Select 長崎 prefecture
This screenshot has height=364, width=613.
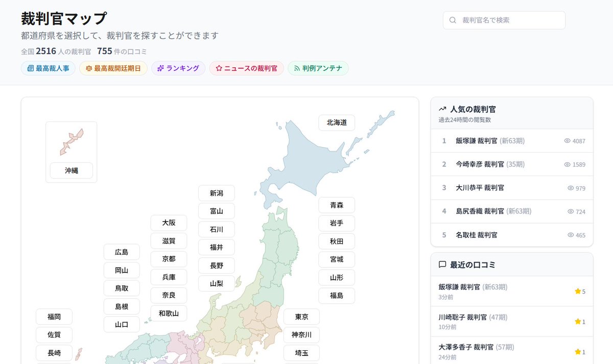pyautogui.click(x=54, y=353)
